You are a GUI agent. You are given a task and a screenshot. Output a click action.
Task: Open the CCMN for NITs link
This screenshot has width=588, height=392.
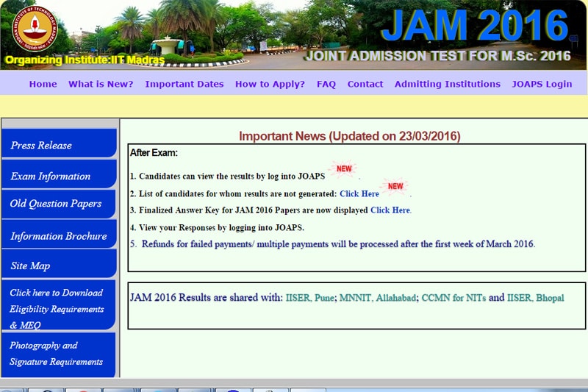click(453, 298)
